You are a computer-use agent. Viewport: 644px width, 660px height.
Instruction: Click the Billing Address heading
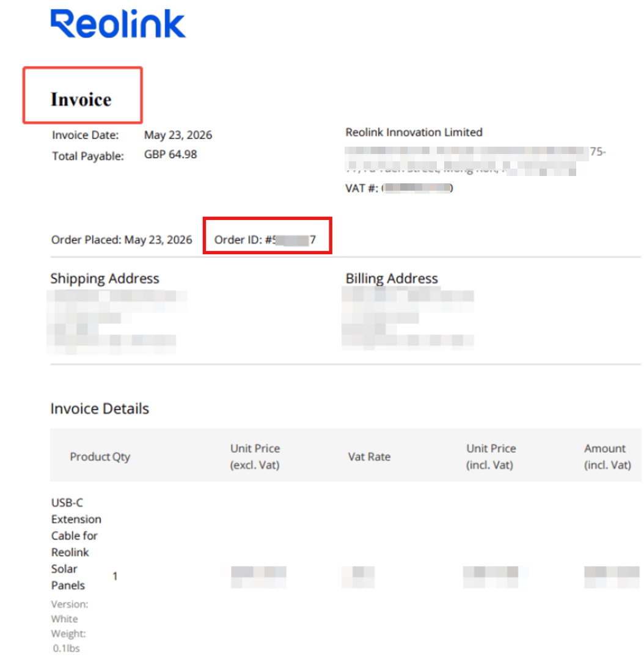tap(392, 279)
